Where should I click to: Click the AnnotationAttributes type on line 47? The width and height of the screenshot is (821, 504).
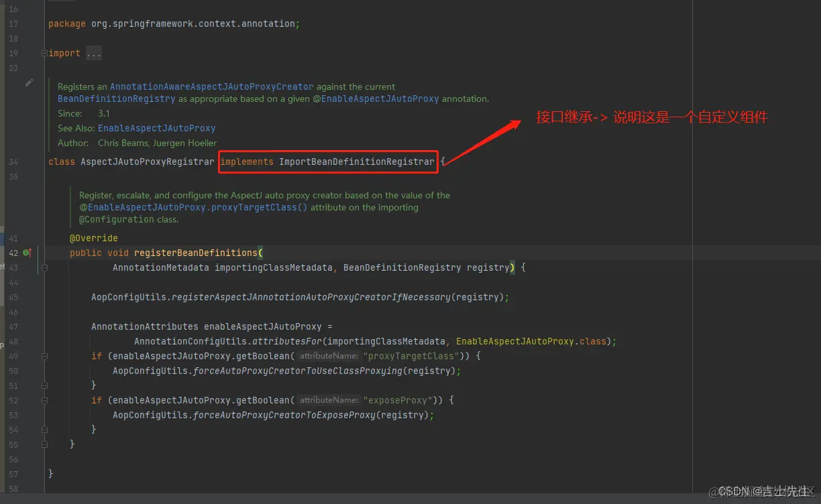[145, 326]
